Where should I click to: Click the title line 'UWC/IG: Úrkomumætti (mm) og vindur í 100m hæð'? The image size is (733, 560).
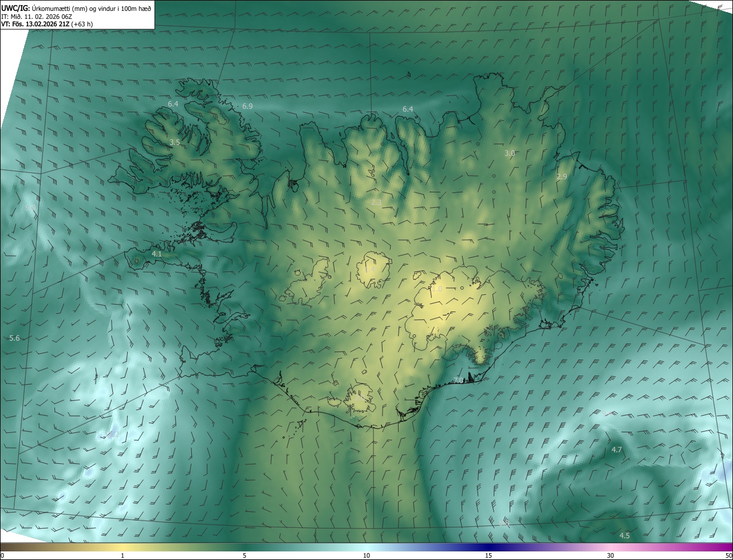point(76,8)
